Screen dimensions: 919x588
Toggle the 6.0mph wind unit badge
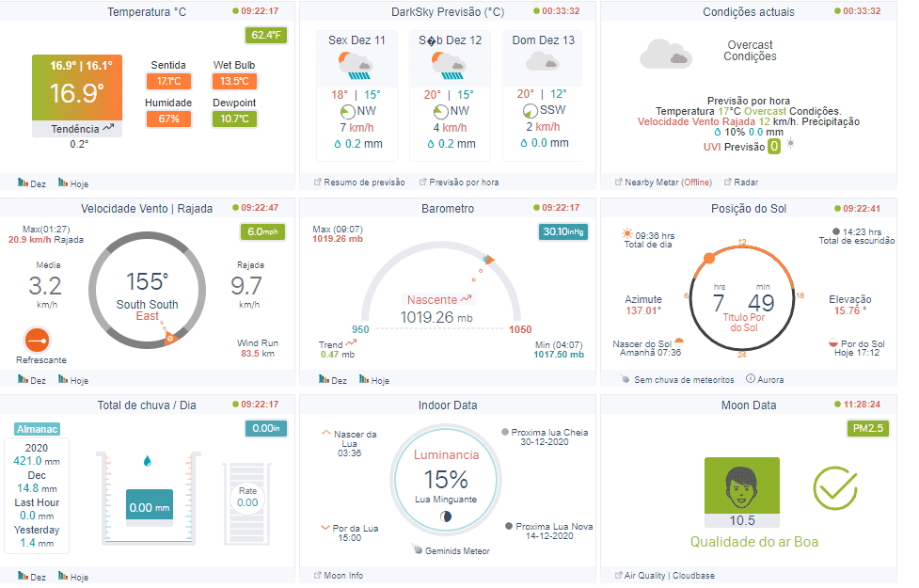click(262, 231)
